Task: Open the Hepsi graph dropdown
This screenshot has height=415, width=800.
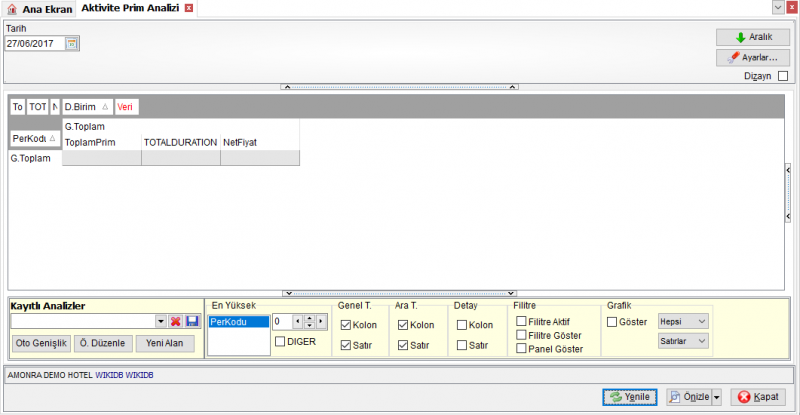Action: [683, 322]
